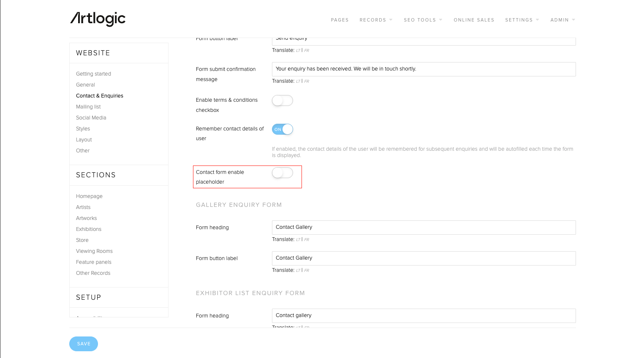Enable the Contact form placeholder toggle
Viewport: 644px width, 358px height.
(x=282, y=173)
